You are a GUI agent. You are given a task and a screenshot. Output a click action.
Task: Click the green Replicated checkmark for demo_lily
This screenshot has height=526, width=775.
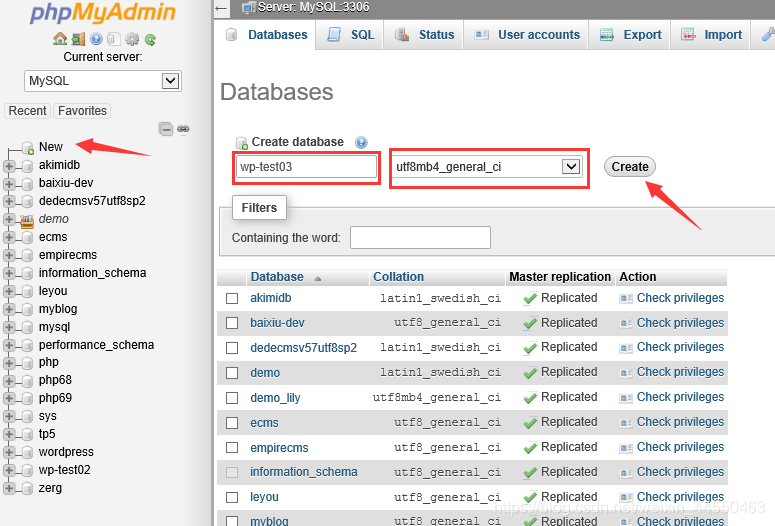(x=530, y=398)
